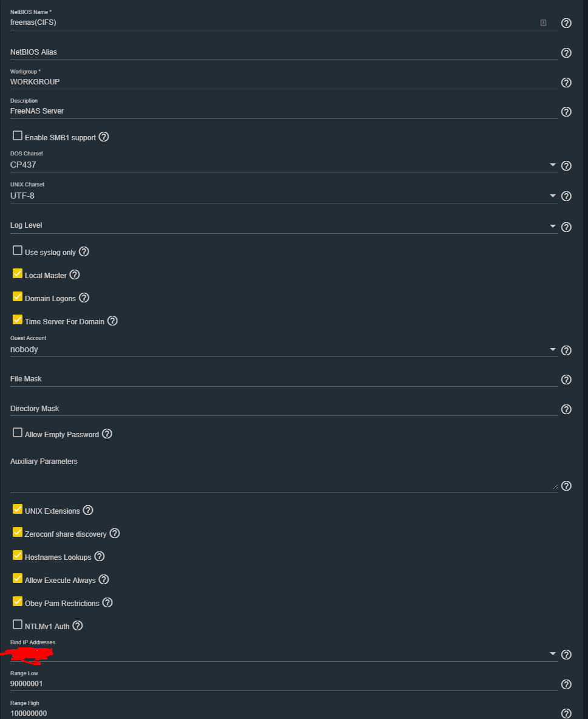Show help for Auxiliary Parameters
The height and width of the screenshot is (719, 588).
coord(566,486)
